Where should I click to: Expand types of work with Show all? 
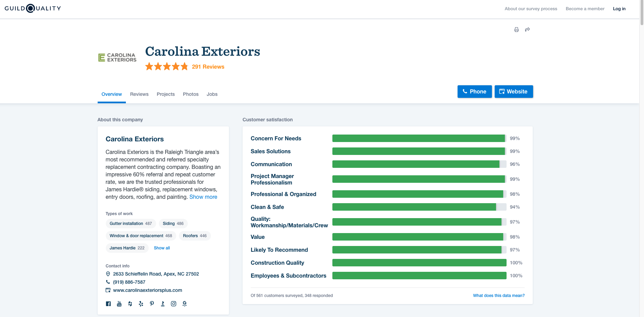tap(162, 248)
